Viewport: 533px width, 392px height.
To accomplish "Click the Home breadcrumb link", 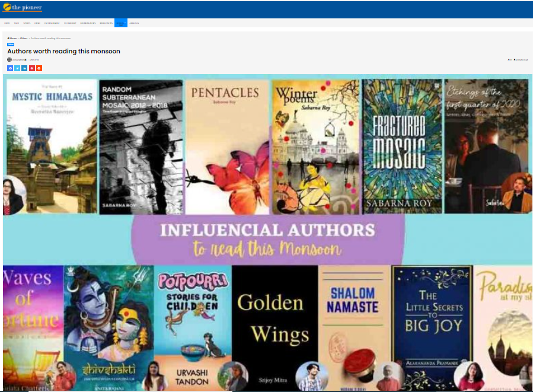I will pyautogui.click(x=12, y=39).
